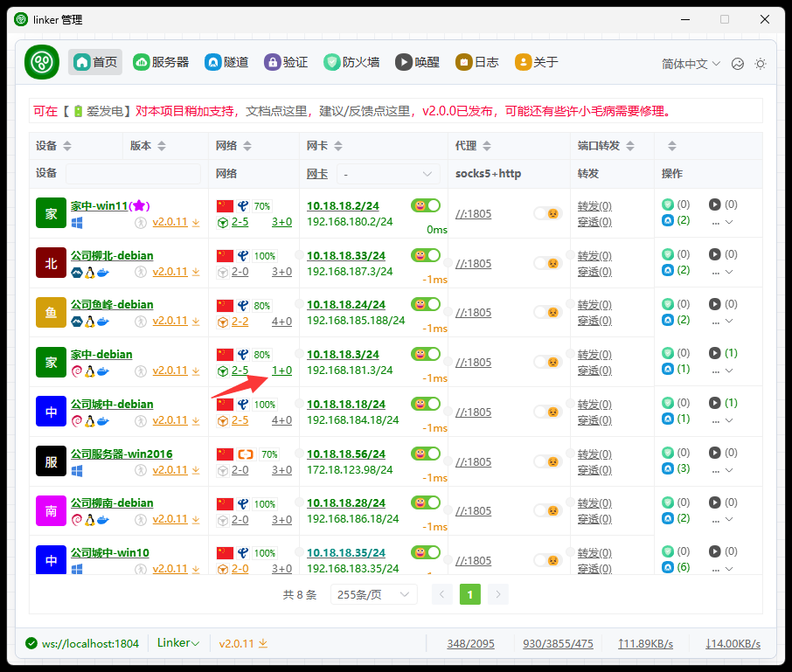
Task: Select the 唤醒 wake tab
Action: [x=418, y=62]
